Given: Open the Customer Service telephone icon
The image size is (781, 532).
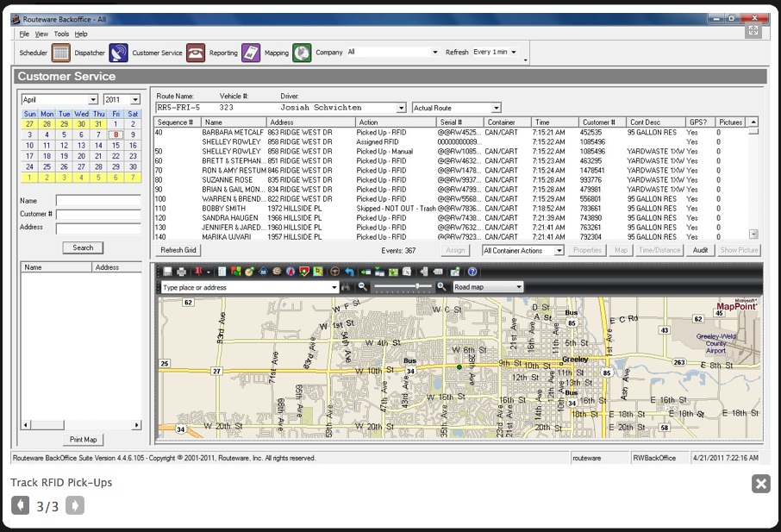Looking at the screenshot, I should tap(196, 53).
